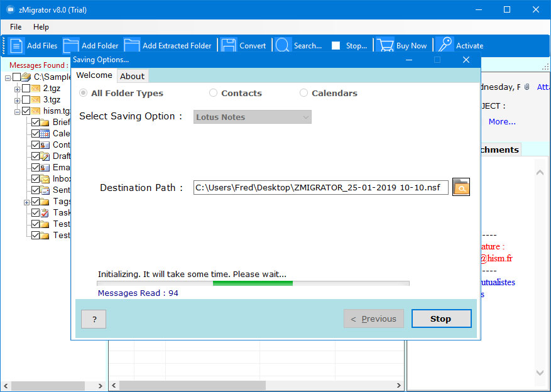The image size is (551, 392).
Task: Click the Activate key icon
Action: (445, 46)
